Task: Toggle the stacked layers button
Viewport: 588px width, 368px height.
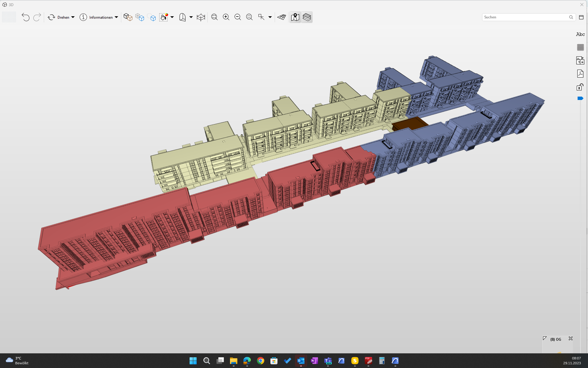Action: tap(307, 17)
